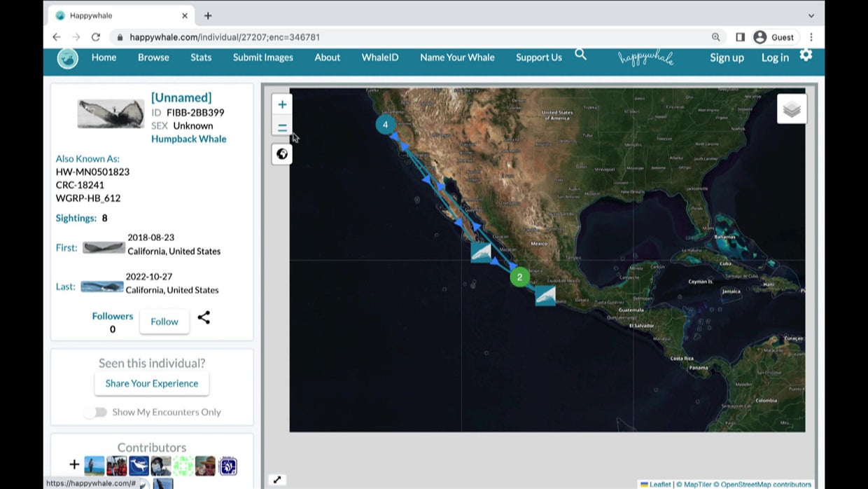Click the Sign up link
This screenshot has width=868, height=489.
(727, 57)
